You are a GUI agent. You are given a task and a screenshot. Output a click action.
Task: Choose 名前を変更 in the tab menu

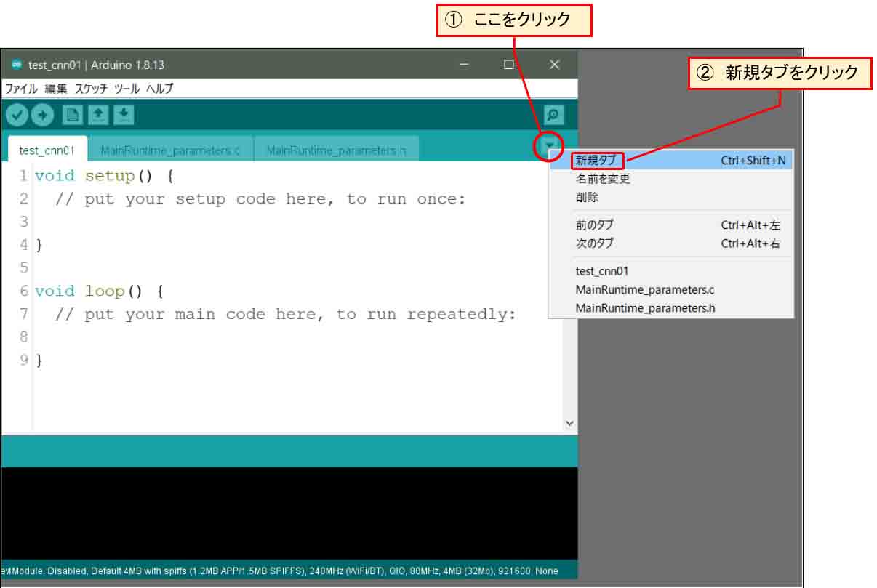(x=603, y=179)
